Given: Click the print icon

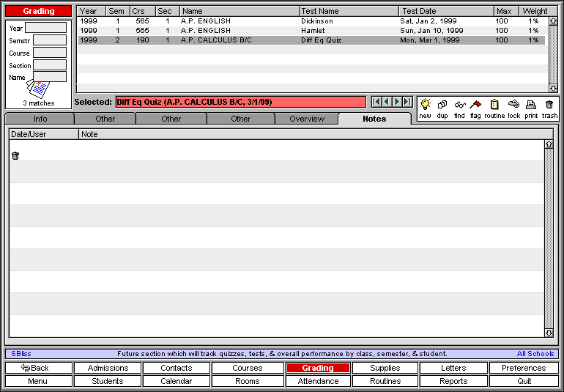Looking at the screenshot, I should tap(531, 104).
